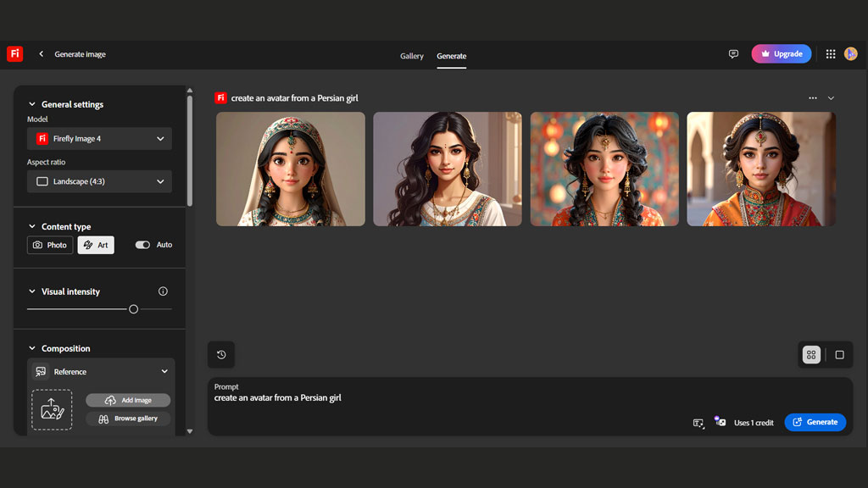Switch content type to Photo
The image size is (868, 488).
click(x=49, y=245)
